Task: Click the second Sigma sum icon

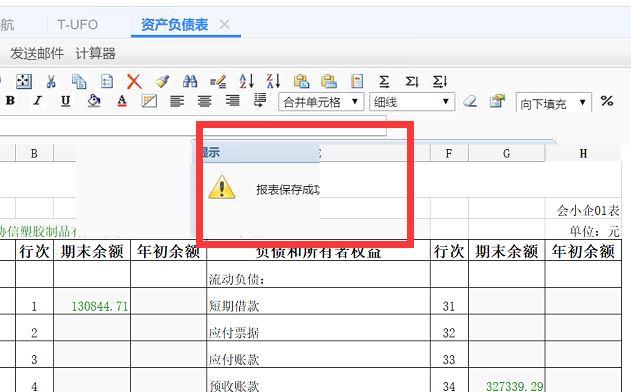Action: (412, 82)
